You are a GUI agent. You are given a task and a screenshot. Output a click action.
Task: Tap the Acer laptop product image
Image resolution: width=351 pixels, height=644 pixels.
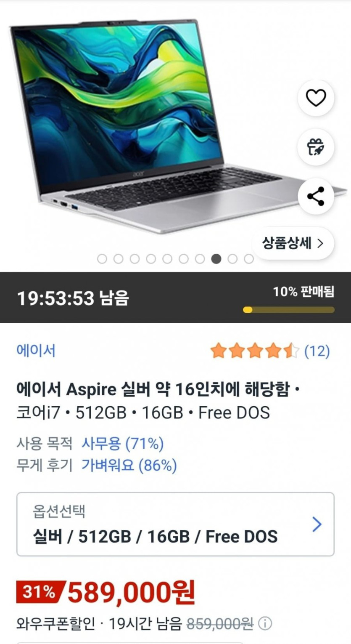[x=168, y=126]
